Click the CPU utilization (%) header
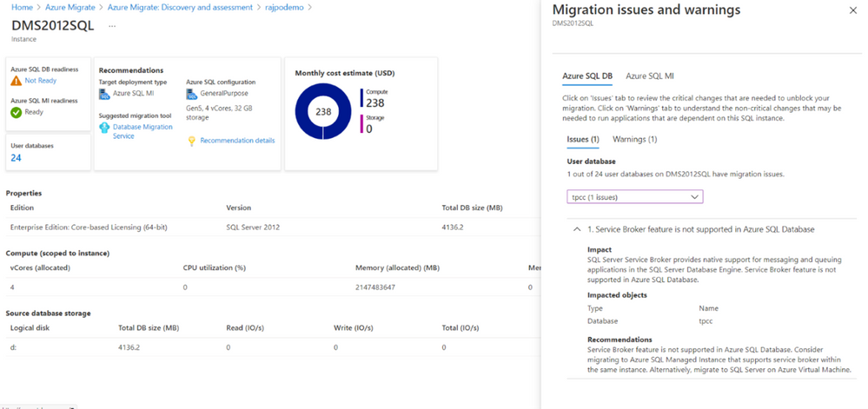Image resolution: width=868 pixels, height=409 pixels. point(215,267)
